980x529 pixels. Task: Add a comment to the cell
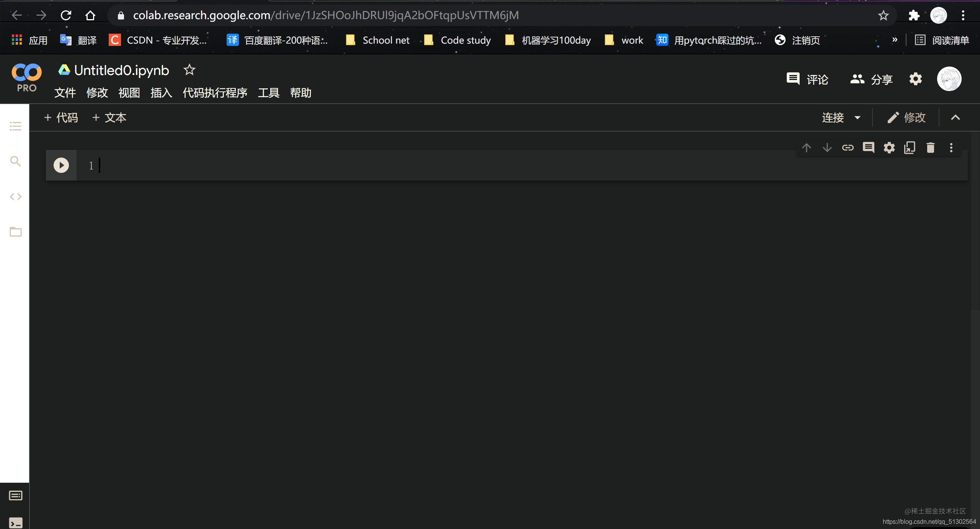(x=868, y=148)
